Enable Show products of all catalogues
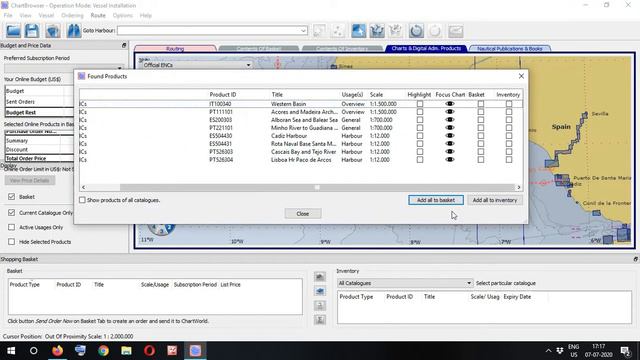Viewport: 640px width, 360px height. pyautogui.click(x=82, y=200)
